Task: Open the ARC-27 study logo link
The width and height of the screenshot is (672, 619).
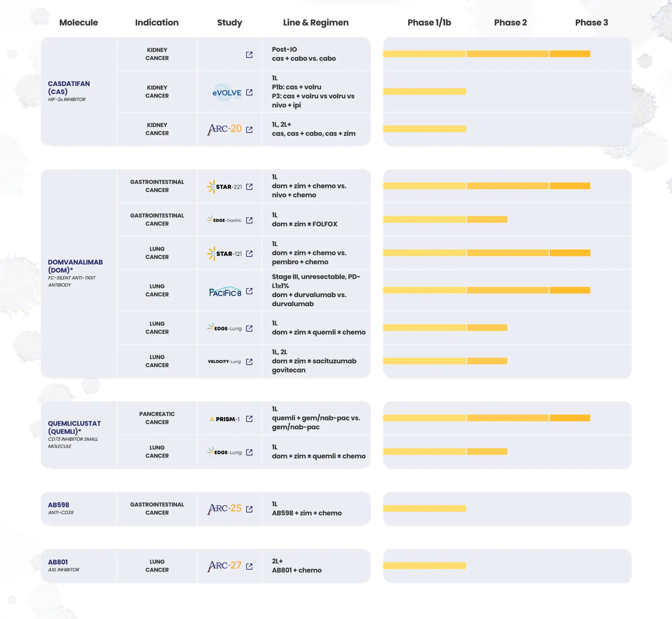Action: pos(224,566)
